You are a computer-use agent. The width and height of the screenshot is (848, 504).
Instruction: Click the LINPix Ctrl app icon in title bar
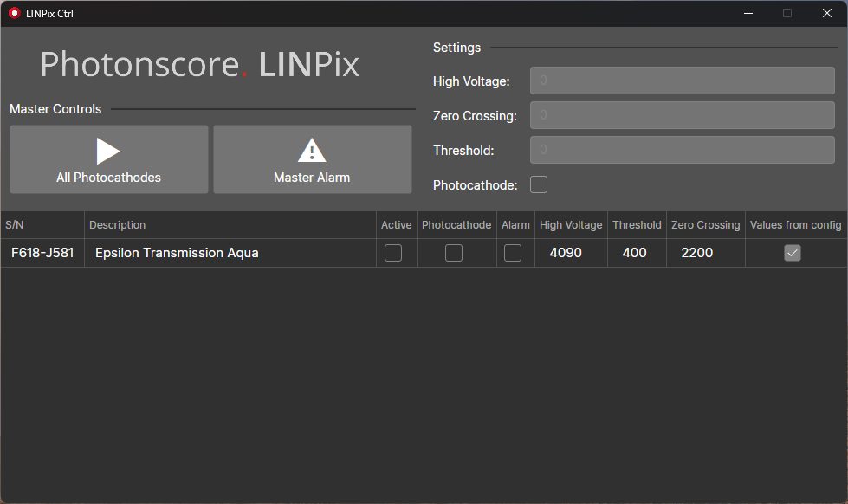[14, 13]
